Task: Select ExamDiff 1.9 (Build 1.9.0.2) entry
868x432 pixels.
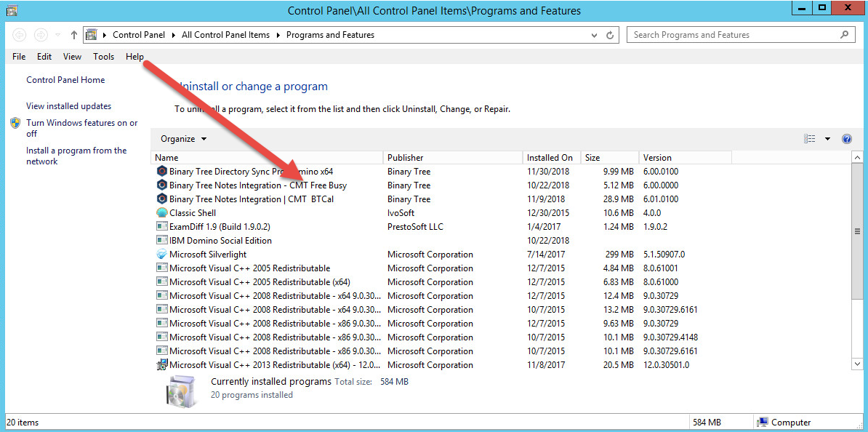Action: (220, 226)
